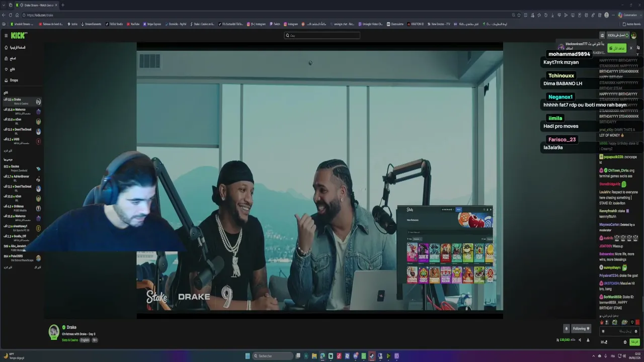The height and width of the screenshot is (362, 644).
Task: Open the Kick hamburger sidebar menu
Action: click(x=6, y=36)
